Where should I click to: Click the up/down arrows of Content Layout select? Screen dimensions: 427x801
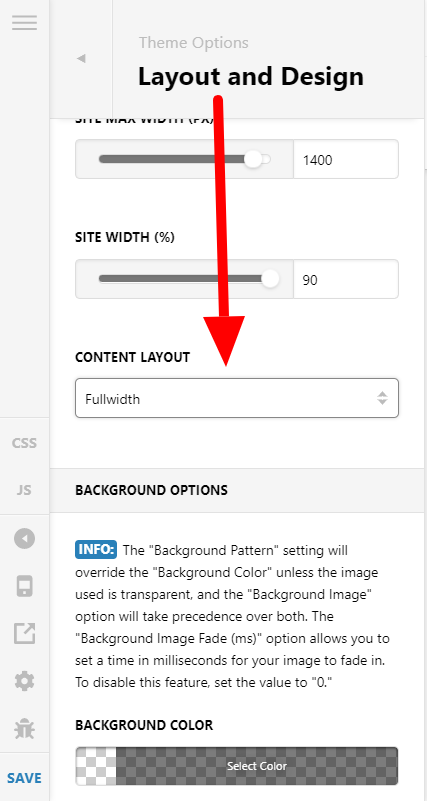(382, 398)
